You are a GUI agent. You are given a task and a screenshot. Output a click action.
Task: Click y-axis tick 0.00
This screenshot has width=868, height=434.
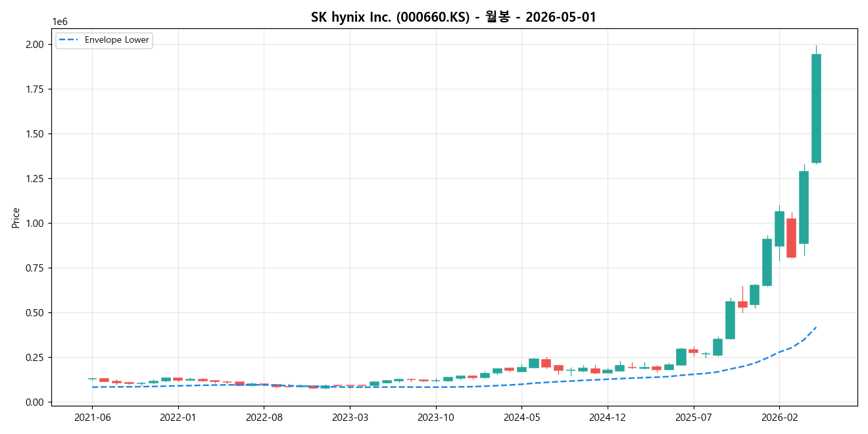pos(36,402)
